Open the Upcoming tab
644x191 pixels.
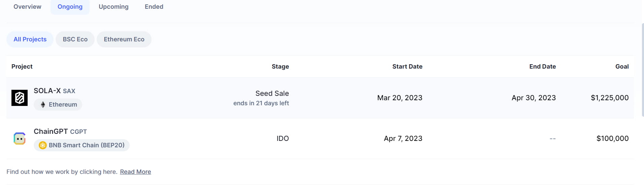point(114,7)
